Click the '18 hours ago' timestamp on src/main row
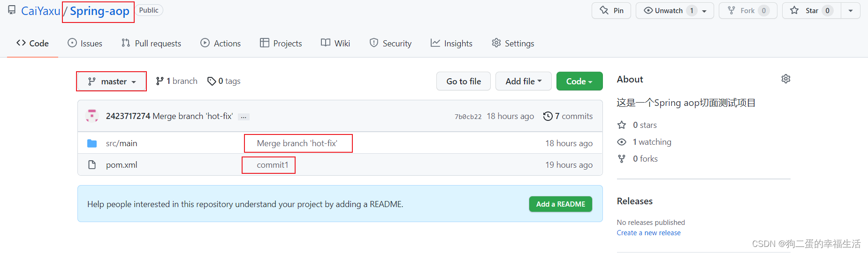The width and height of the screenshot is (868, 253). [569, 143]
